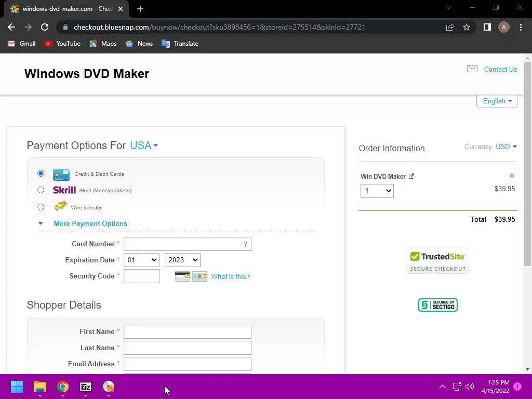532x399 pixels.
Task: Open YouTube bookmark
Action: coord(62,44)
